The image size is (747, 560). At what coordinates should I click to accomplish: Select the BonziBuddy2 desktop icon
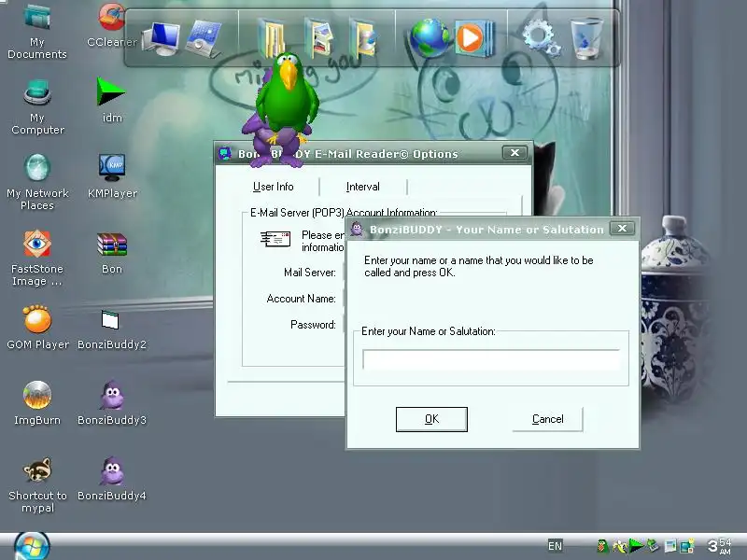pos(112,329)
